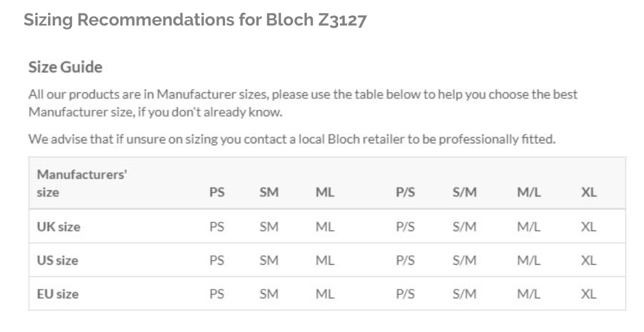The image size is (644, 332).
Task: Click the XL column header
Action: (x=588, y=192)
